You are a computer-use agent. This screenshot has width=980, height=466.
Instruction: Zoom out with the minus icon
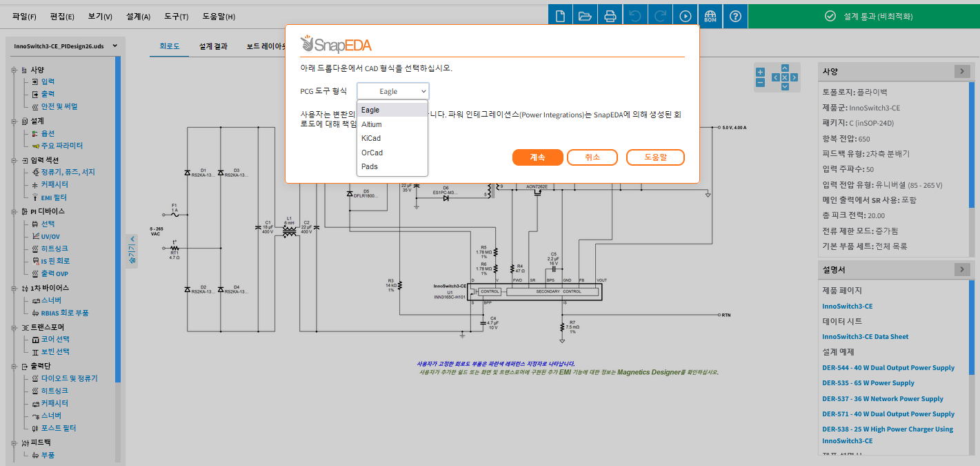(760, 82)
